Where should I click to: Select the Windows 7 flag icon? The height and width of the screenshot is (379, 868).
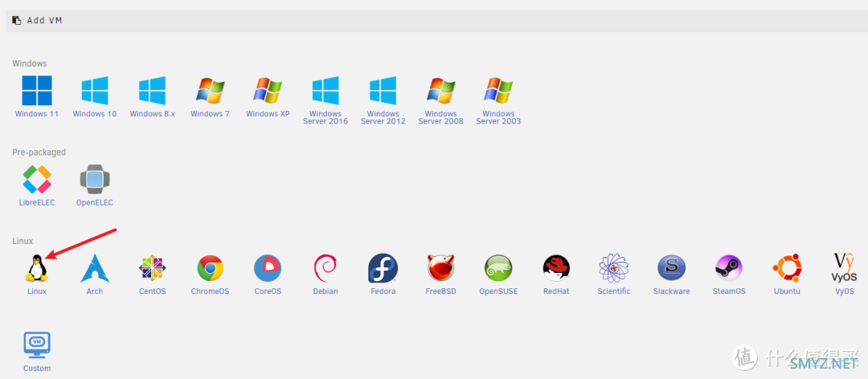211,91
